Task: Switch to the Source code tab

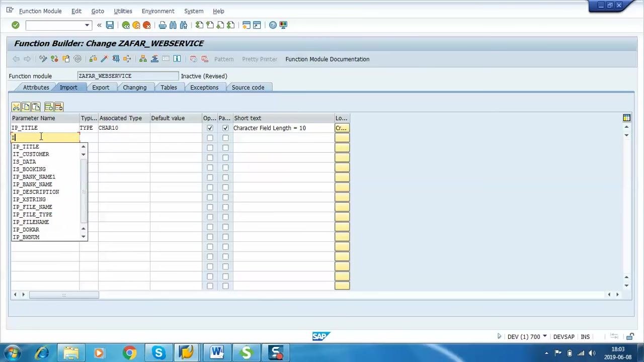Action: [248, 87]
